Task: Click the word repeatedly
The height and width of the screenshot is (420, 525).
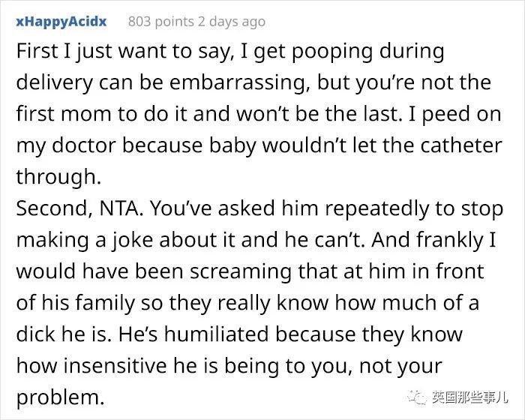Action: point(376,208)
